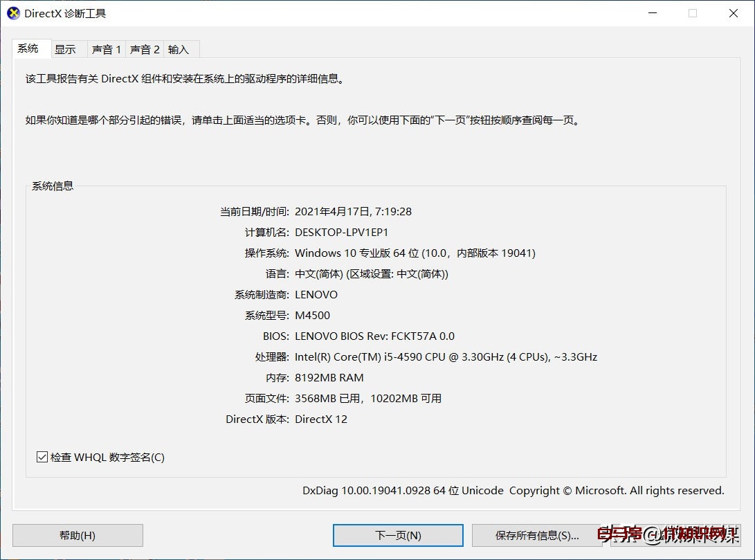Click the 系统信息 group box label
Image resolution: width=755 pixels, height=560 pixels.
(51, 186)
